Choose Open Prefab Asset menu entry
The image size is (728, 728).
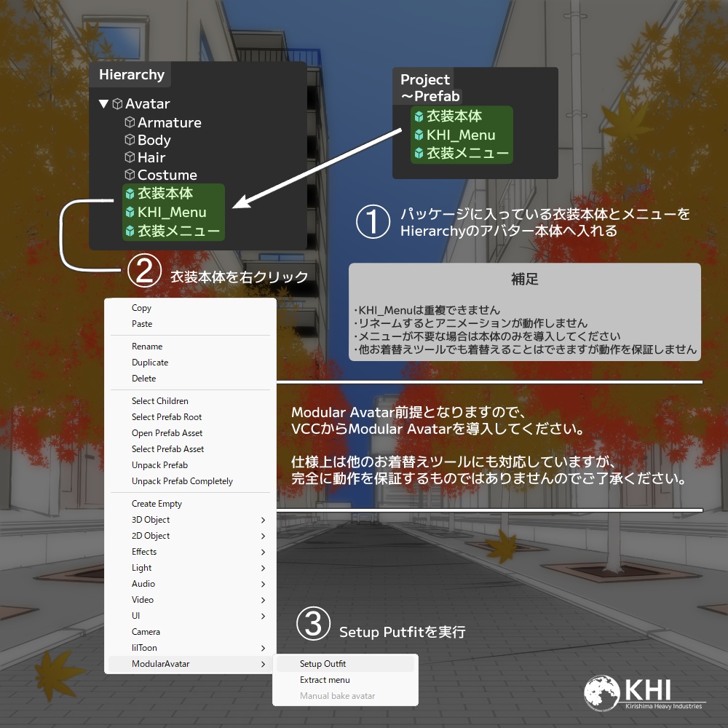[190, 433]
